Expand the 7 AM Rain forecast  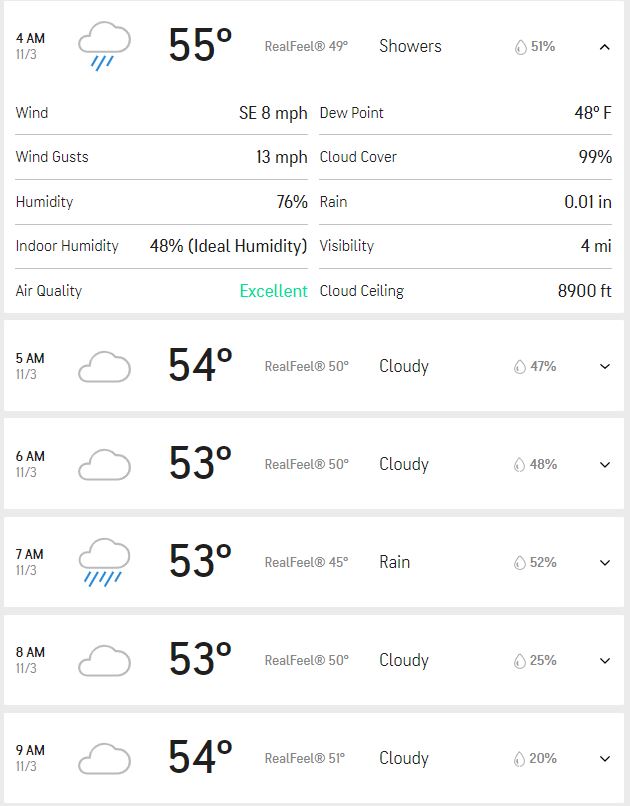[605, 563]
